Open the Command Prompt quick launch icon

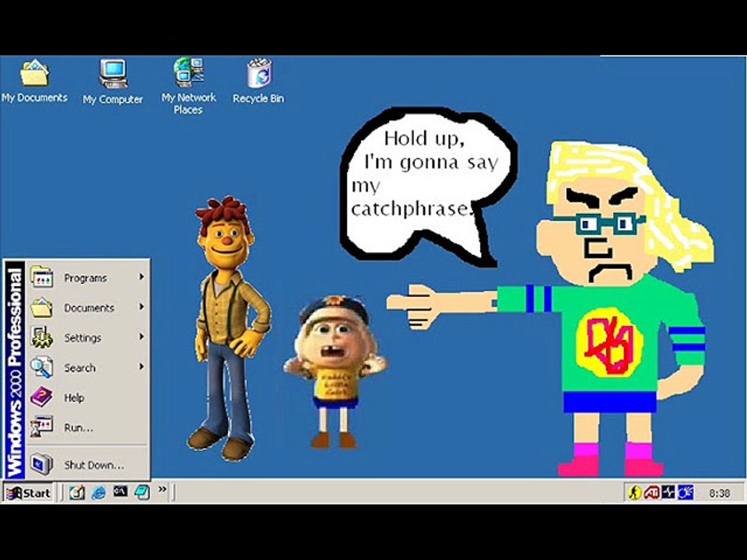[x=120, y=491]
